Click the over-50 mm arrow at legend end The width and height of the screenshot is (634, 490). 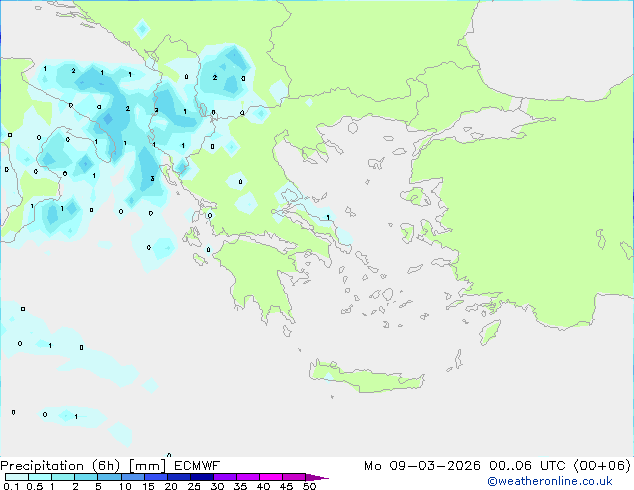[x=317, y=477]
